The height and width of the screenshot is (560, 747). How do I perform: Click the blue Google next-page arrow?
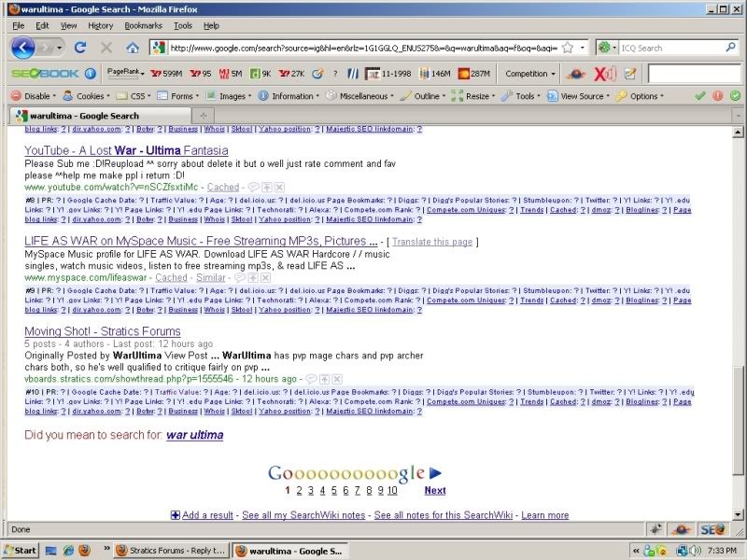[x=435, y=473]
